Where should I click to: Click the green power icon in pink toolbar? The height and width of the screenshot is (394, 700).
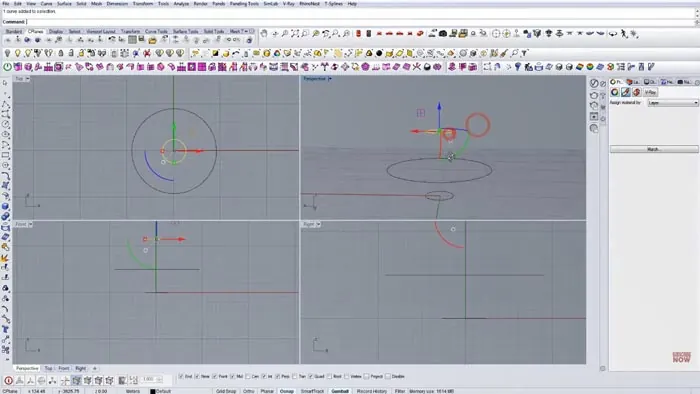point(8,67)
